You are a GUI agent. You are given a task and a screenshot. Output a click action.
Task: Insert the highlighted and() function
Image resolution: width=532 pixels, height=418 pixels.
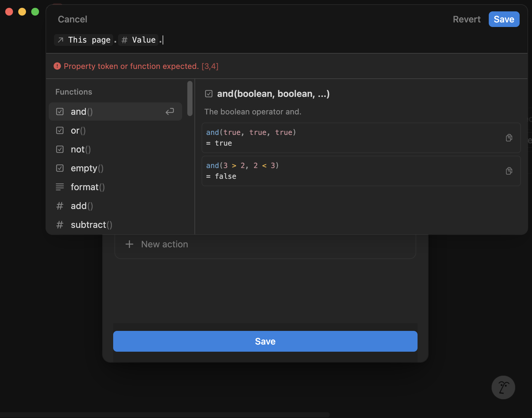tap(81, 111)
